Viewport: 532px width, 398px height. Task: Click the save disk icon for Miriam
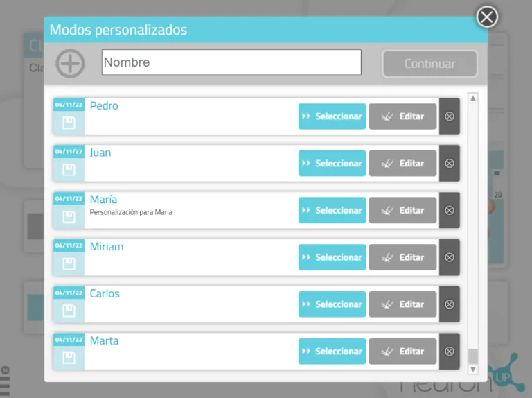coord(69,264)
